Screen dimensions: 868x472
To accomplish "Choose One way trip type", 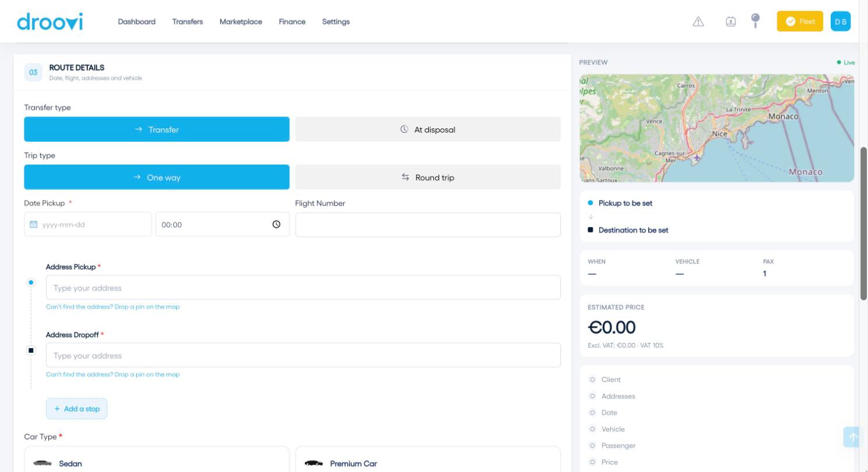I will click(156, 177).
